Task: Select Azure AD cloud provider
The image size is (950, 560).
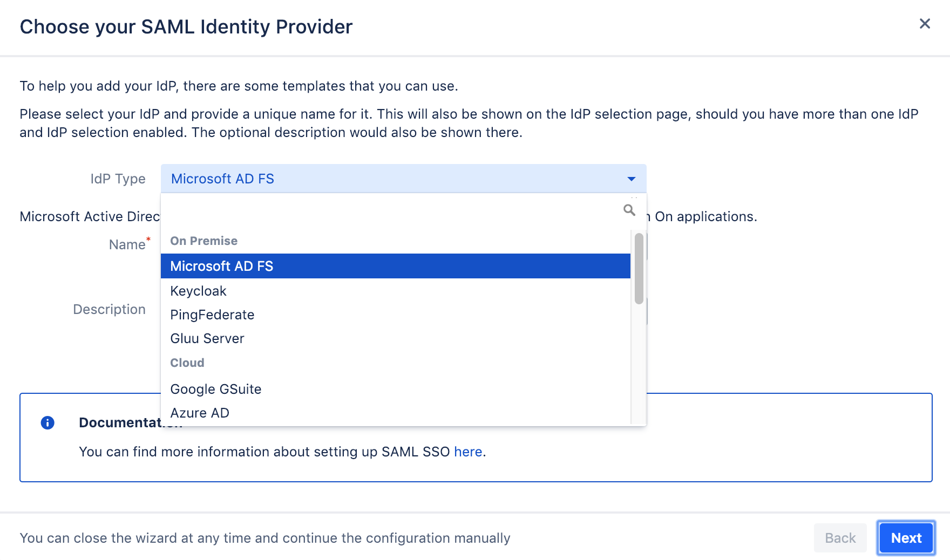Action: (395, 413)
